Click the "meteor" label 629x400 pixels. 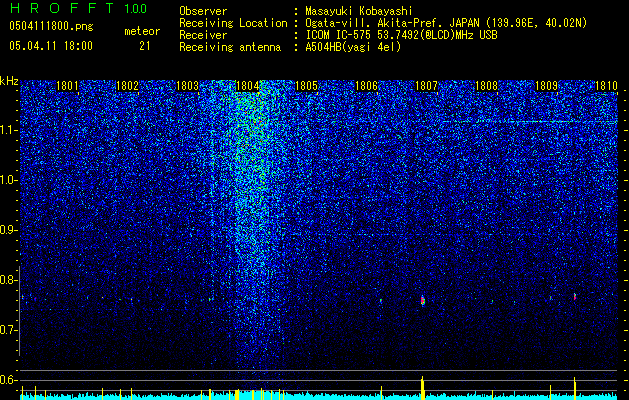tap(142, 31)
